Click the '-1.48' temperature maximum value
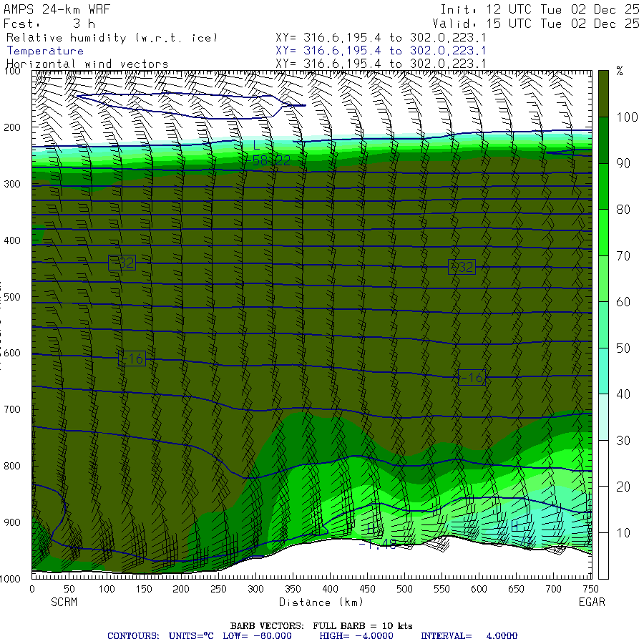The image size is (644, 644). tap(378, 545)
